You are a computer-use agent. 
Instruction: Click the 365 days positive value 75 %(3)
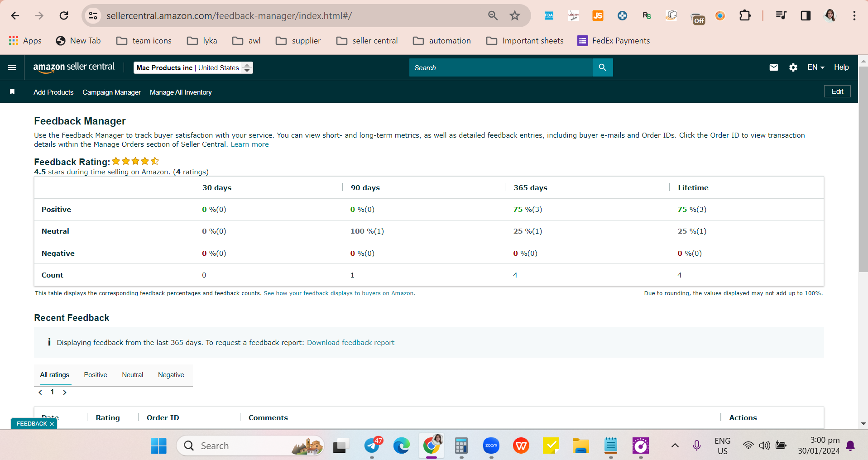click(x=528, y=210)
